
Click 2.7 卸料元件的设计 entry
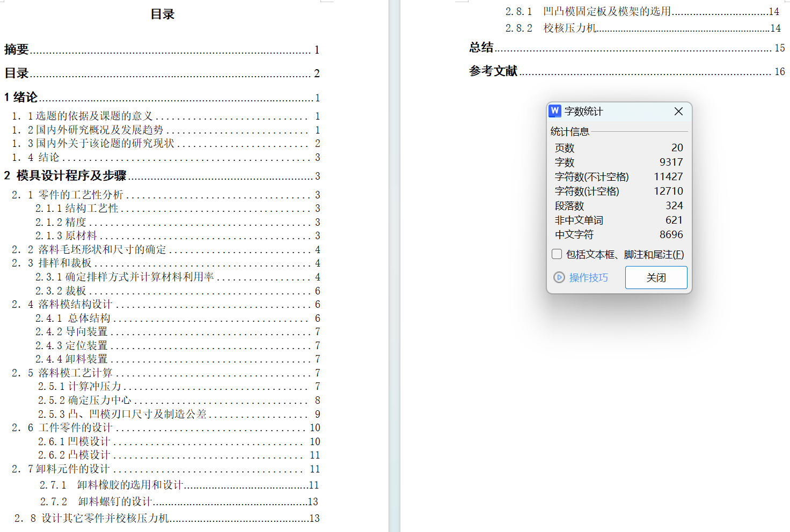166,469
